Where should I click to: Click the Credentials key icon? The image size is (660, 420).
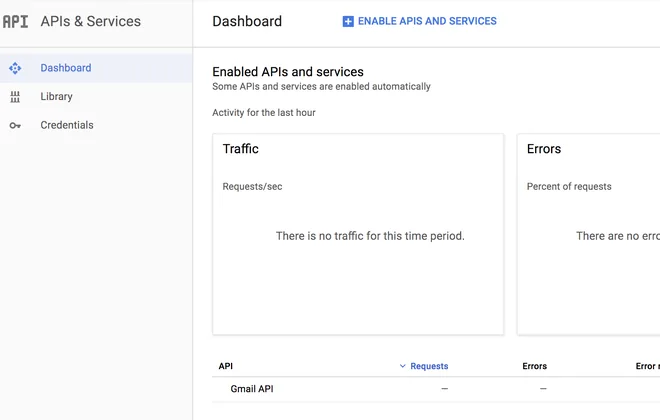tap(15, 125)
